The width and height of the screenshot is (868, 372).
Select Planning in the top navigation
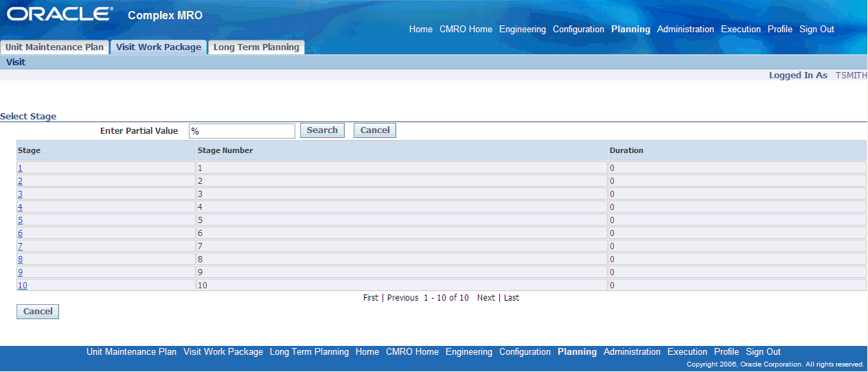[630, 30]
